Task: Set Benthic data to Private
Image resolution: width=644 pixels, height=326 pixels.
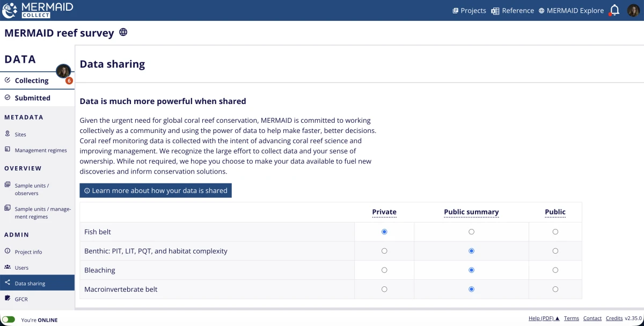Action: click(x=384, y=251)
